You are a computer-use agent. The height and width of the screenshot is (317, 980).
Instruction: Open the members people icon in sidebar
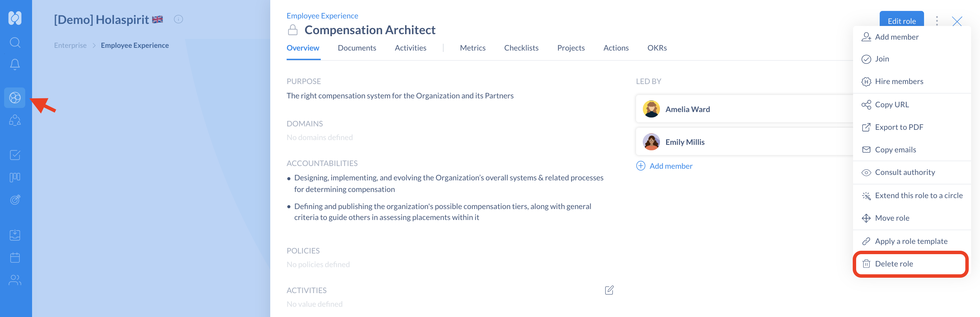click(15, 280)
